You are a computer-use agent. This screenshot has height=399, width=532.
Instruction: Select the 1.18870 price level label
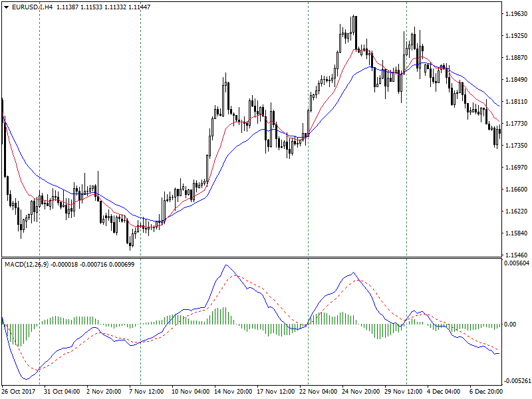tap(517, 58)
